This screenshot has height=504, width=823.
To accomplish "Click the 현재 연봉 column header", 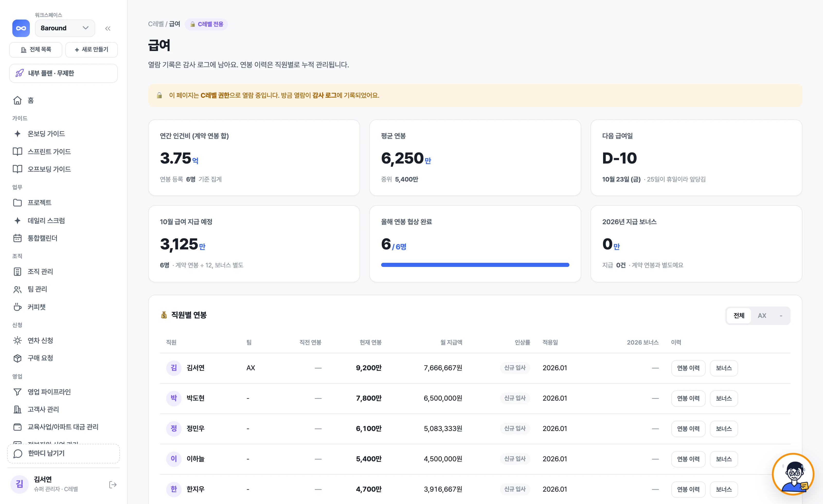I will [370, 342].
